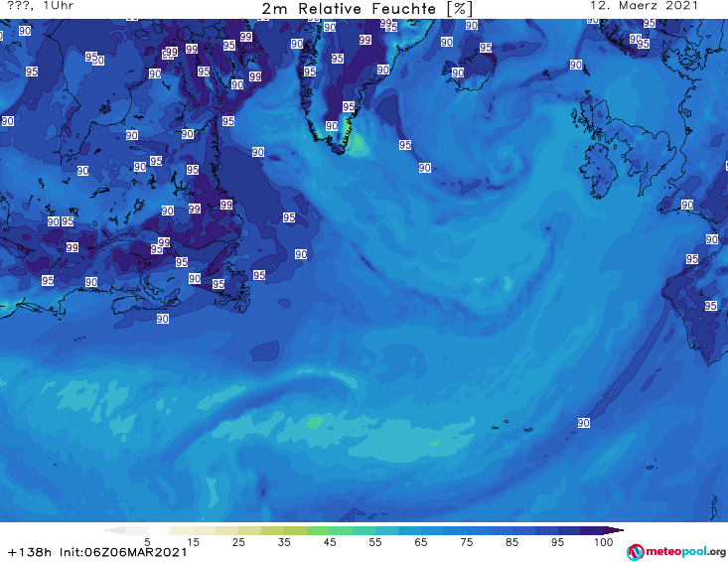Click the legend value 100

(604, 542)
